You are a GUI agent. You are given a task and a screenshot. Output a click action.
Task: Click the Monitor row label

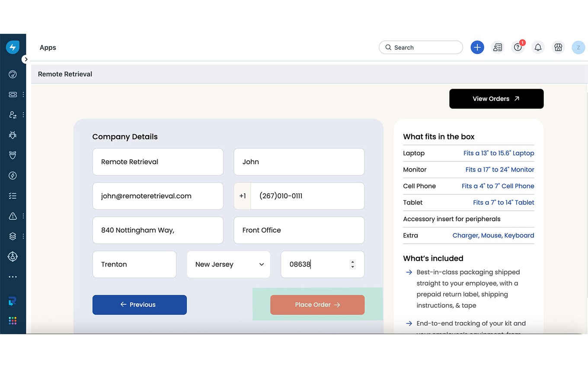(x=415, y=170)
